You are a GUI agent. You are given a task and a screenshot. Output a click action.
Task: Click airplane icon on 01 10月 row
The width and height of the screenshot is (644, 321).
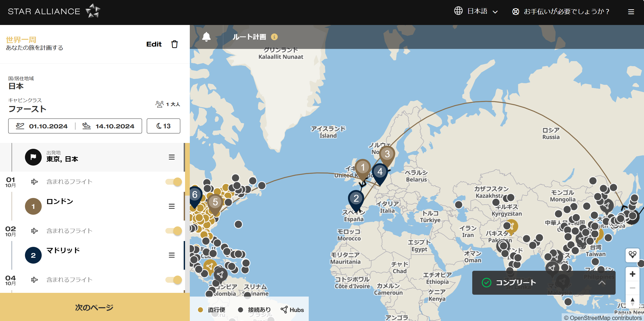click(x=34, y=182)
